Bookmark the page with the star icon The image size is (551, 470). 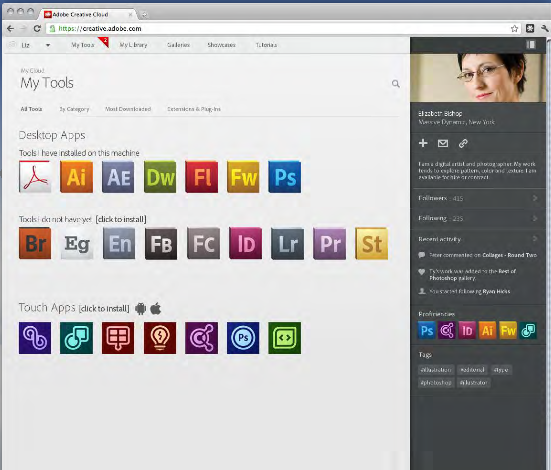514,28
